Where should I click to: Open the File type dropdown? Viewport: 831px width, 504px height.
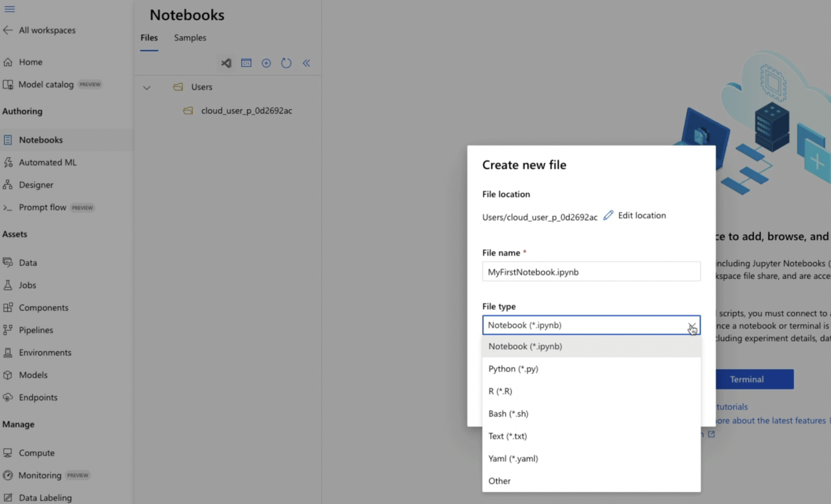click(691, 325)
